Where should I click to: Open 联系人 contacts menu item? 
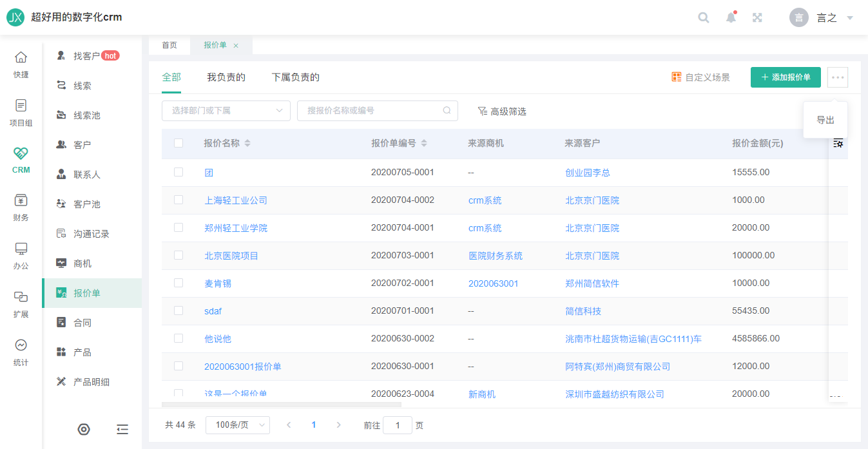(x=92, y=175)
